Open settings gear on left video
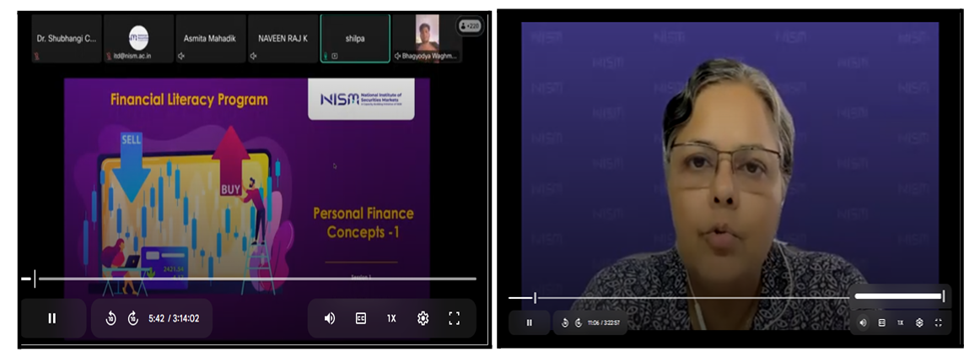 click(423, 318)
